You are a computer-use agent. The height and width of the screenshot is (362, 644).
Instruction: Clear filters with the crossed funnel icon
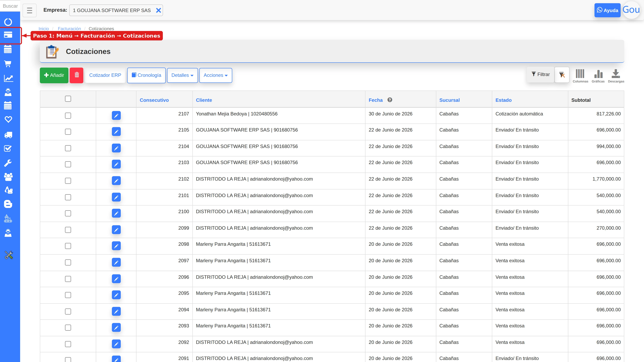pyautogui.click(x=562, y=75)
